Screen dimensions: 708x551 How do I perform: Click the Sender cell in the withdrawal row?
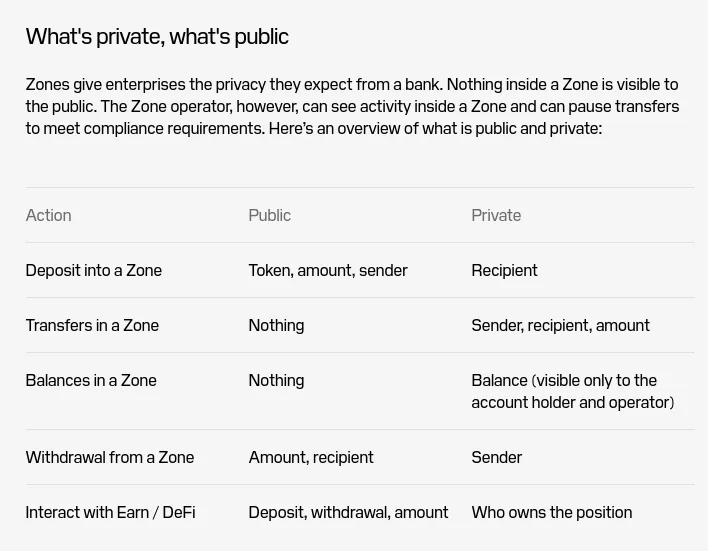point(497,458)
